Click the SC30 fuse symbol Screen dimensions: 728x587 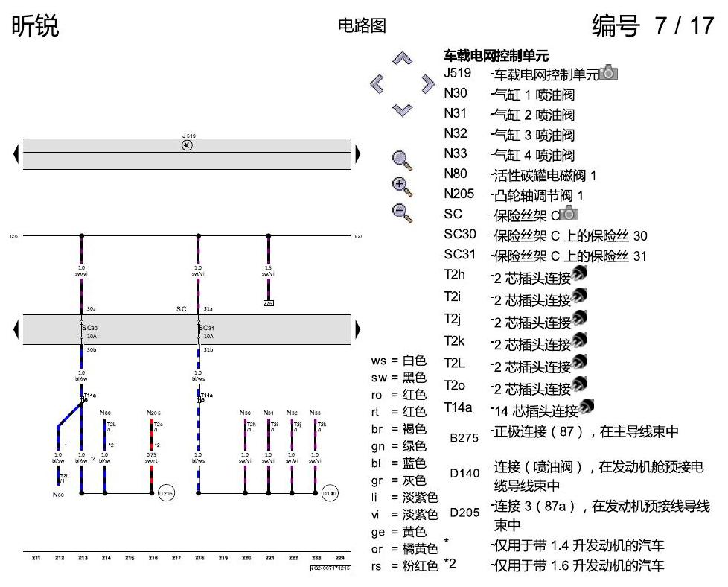pos(82,329)
